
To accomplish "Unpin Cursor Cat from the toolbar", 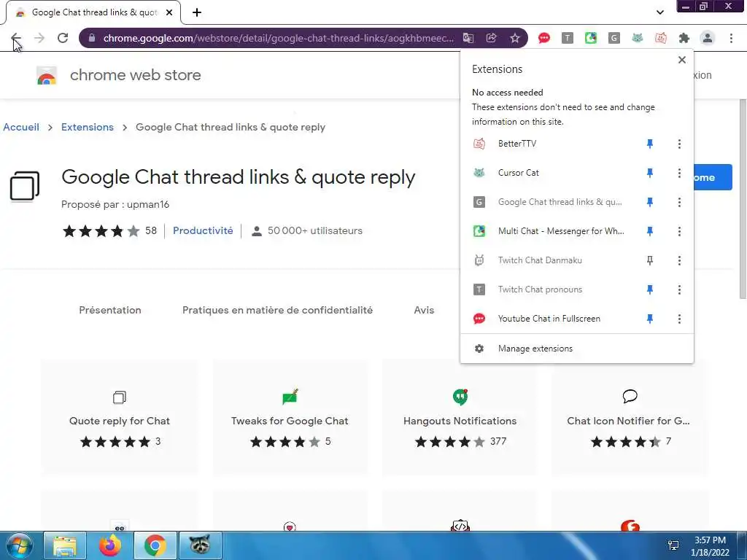I will [x=650, y=173].
